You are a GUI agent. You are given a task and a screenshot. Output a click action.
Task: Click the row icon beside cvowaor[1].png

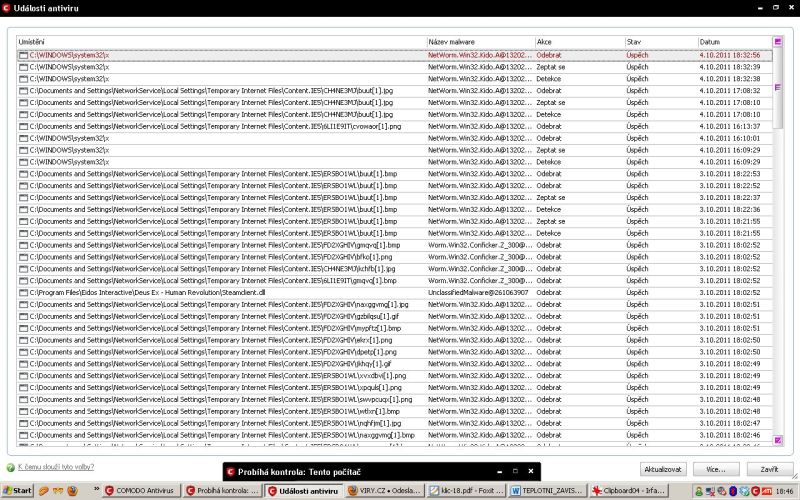click(x=23, y=127)
